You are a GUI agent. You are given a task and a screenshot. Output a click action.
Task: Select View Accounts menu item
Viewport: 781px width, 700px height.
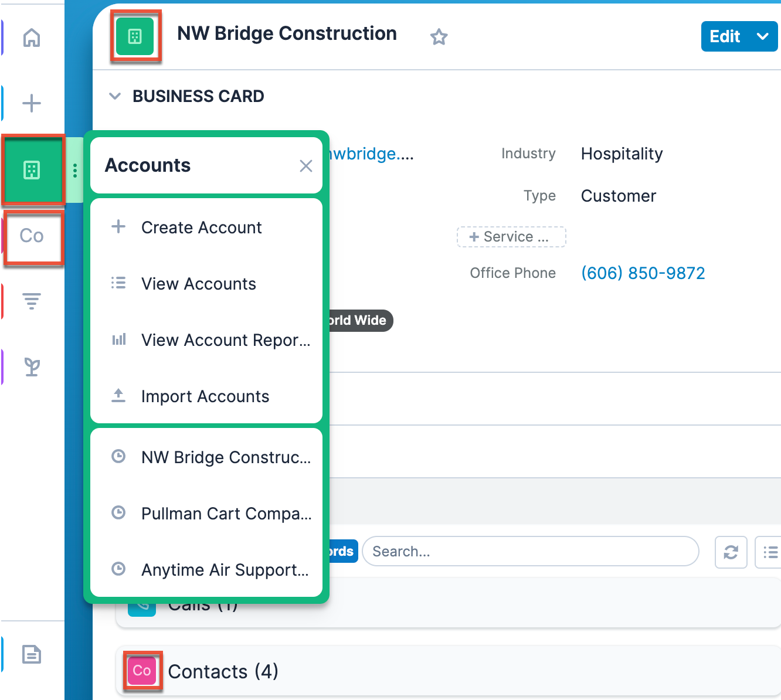pyautogui.click(x=198, y=284)
